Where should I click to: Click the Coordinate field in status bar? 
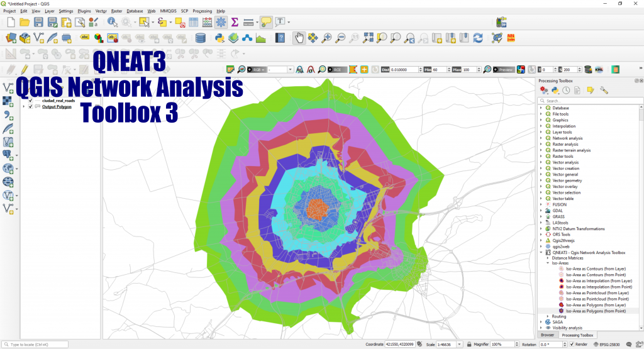tap(399, 345)
